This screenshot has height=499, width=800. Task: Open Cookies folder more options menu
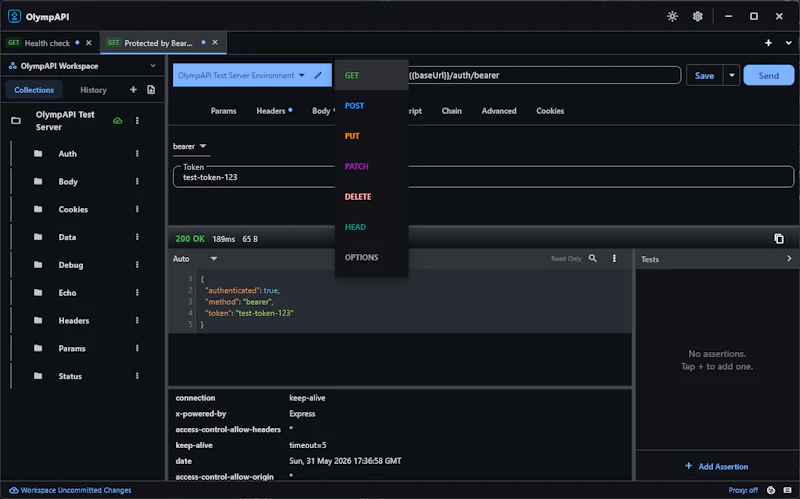point(137,209)
